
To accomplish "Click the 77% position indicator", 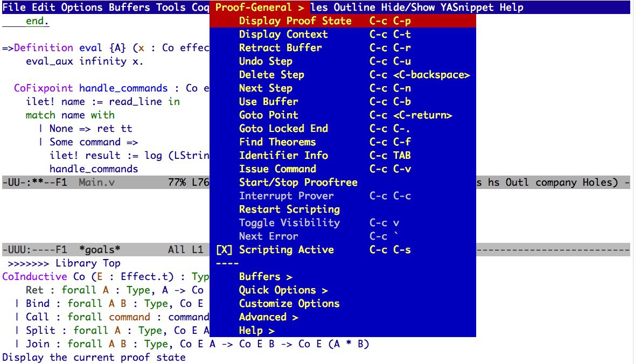I will 177,183.
